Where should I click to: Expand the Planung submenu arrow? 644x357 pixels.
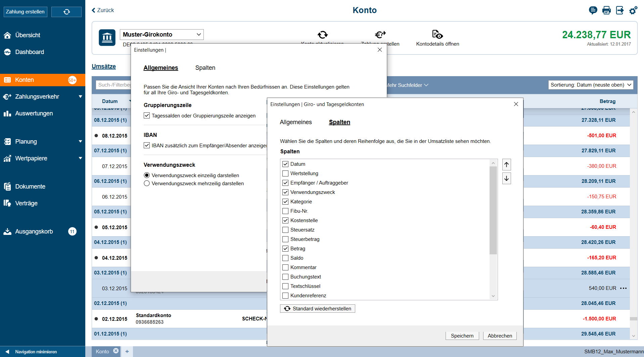(80, 142)
